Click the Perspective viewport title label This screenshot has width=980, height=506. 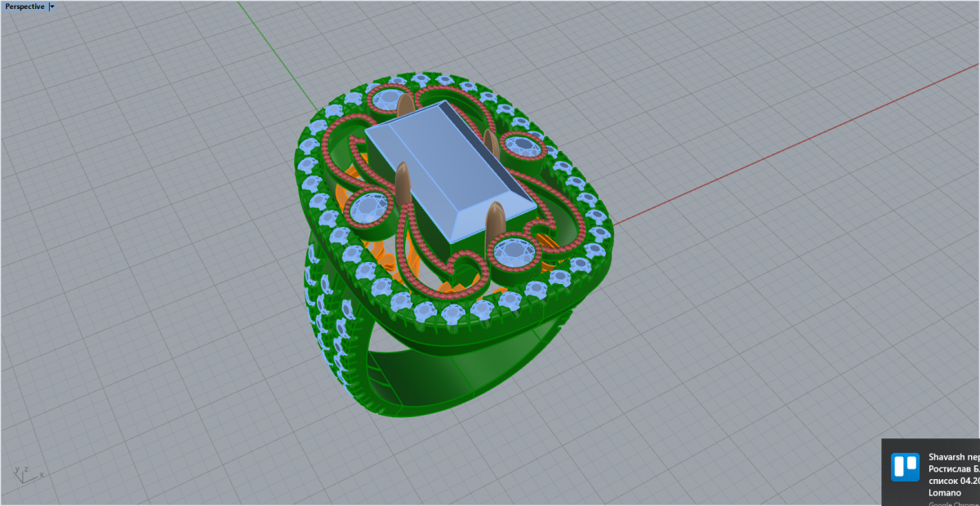pos(24,6)
